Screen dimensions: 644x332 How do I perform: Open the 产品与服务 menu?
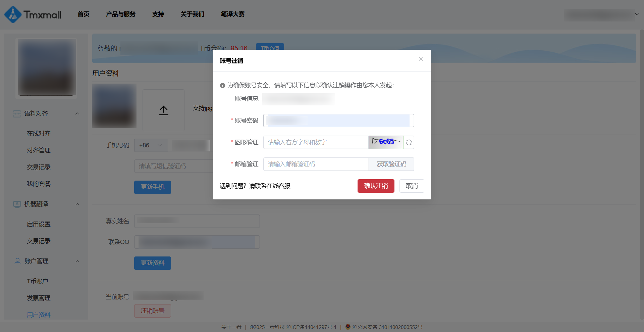(120, 14)
